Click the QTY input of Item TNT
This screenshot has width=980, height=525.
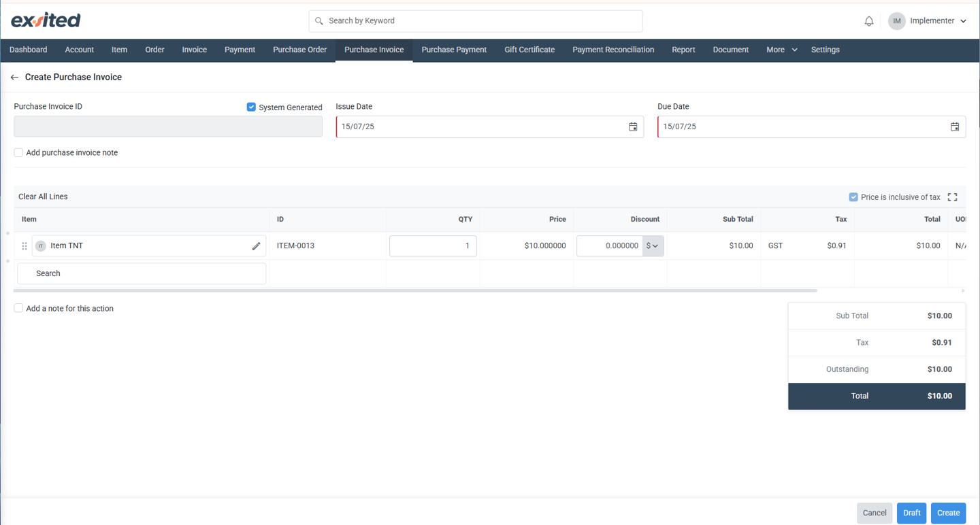click(x=433, y=246)
